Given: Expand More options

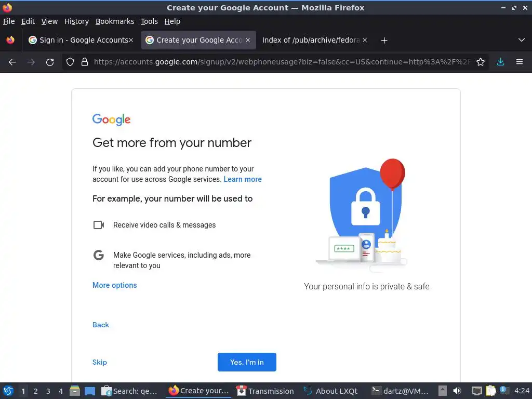Looking at the screenshot, I should click(x=115, y=285).
